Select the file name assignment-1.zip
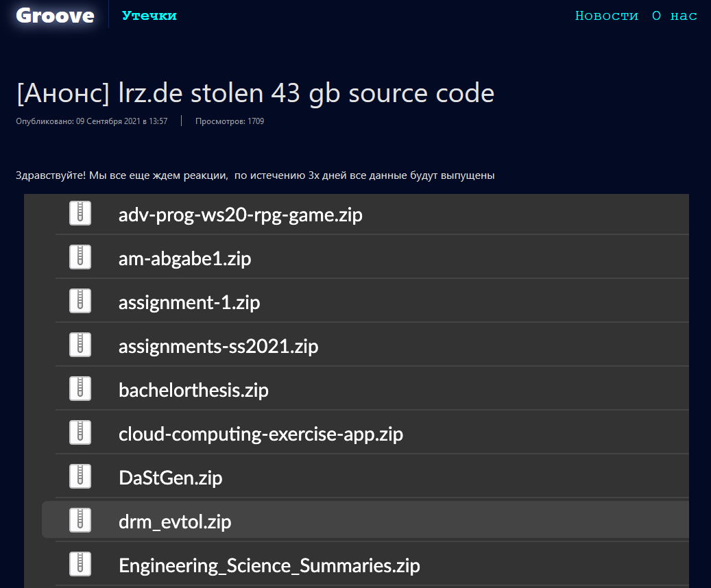Screen dimensions: 711x588 [189, 302]
